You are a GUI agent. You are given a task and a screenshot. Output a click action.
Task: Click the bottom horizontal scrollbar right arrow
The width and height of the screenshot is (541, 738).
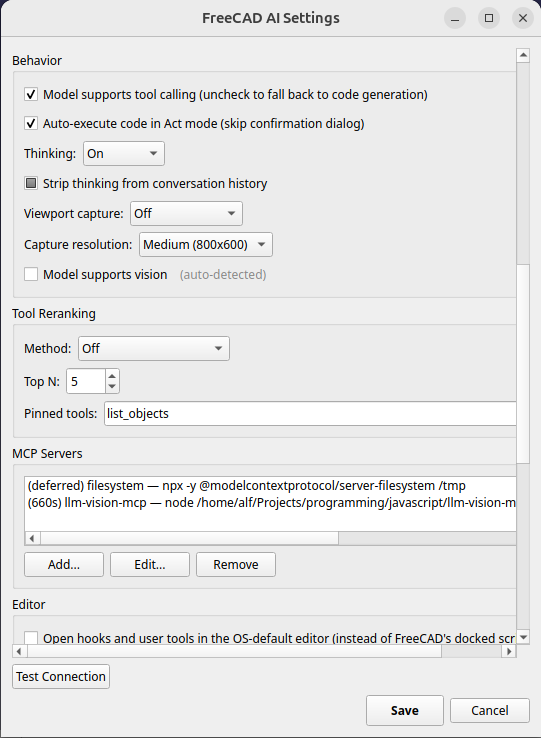(509, 651)
